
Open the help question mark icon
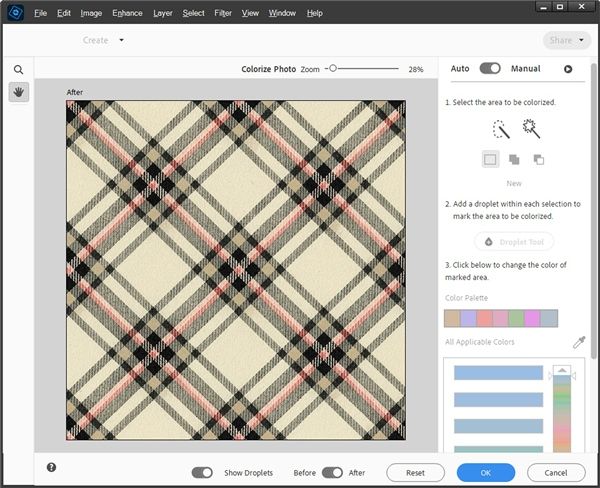coord(51,467)
